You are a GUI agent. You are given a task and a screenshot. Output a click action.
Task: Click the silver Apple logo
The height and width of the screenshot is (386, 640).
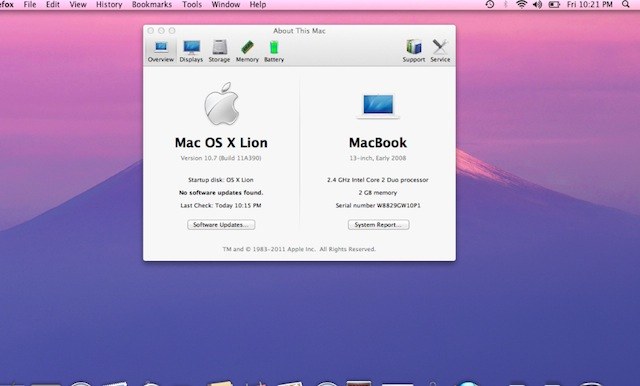tap(221, 104)
